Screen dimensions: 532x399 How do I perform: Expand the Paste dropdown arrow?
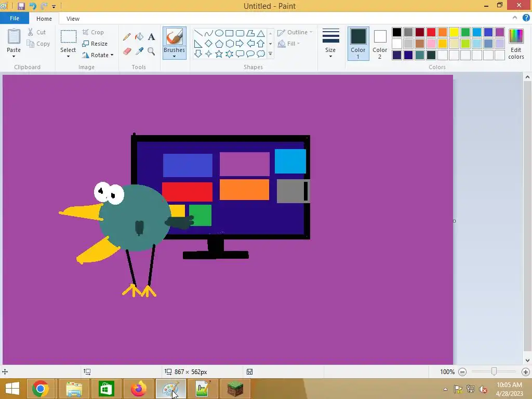14,56
